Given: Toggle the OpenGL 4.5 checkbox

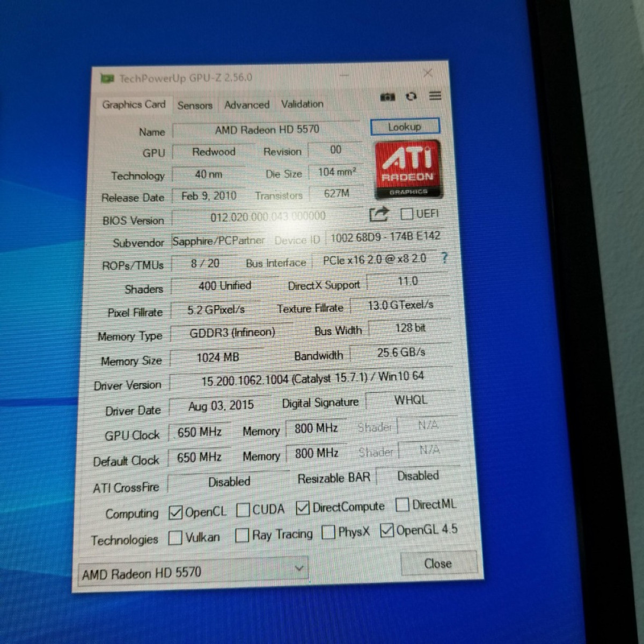Looking at the screenshot, I should coord(386,531).
